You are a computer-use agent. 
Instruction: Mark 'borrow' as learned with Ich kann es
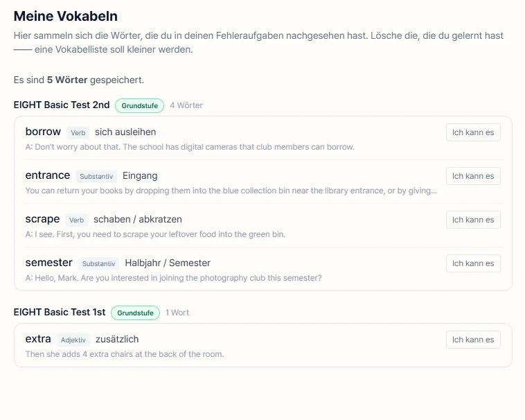(473, 132)
